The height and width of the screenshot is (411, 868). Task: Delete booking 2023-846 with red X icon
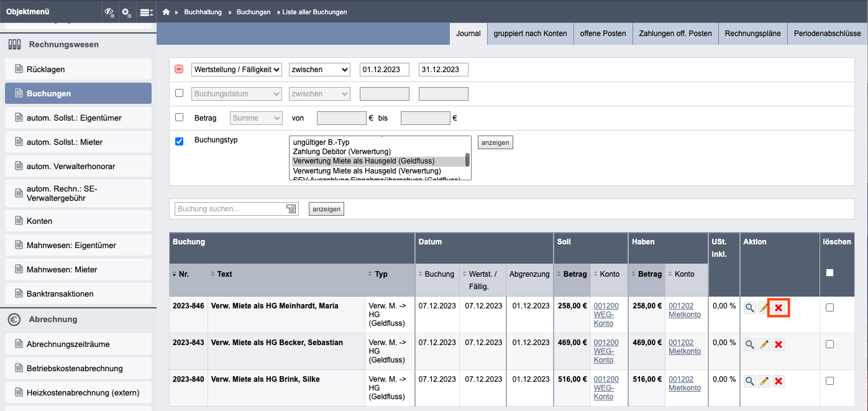(779, 308)
